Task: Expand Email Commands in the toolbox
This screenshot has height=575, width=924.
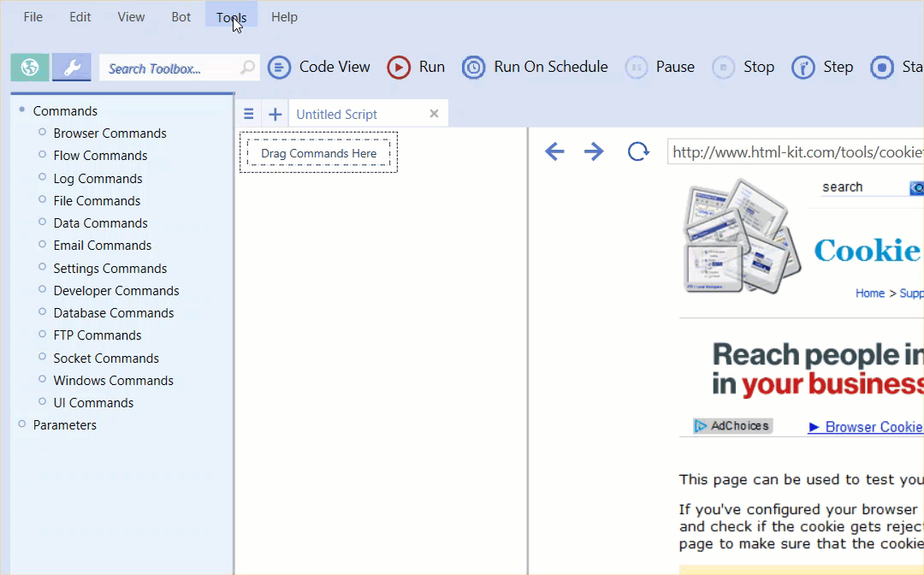Action: click(x=43, y=244)
